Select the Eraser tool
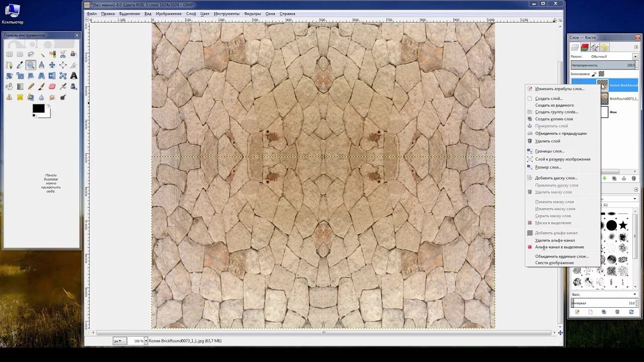Image resolution: width=644 pixels, height=362 pixels. tap(52, 86)
